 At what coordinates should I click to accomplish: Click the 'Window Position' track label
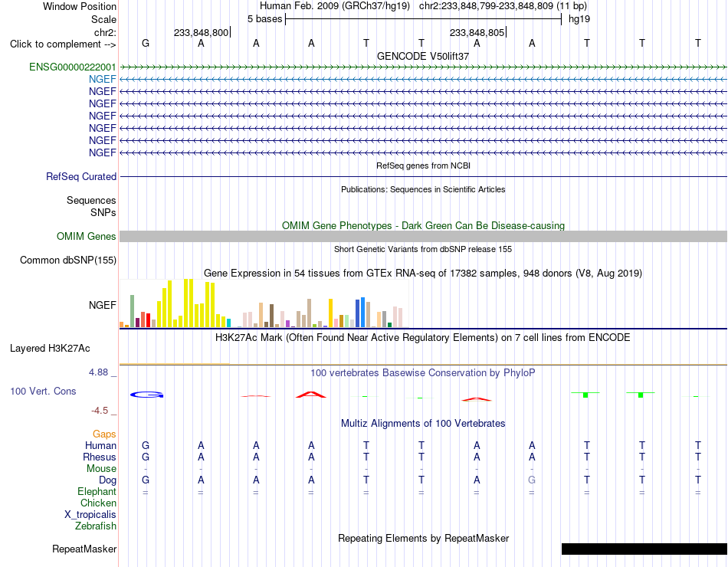[80, 6]
